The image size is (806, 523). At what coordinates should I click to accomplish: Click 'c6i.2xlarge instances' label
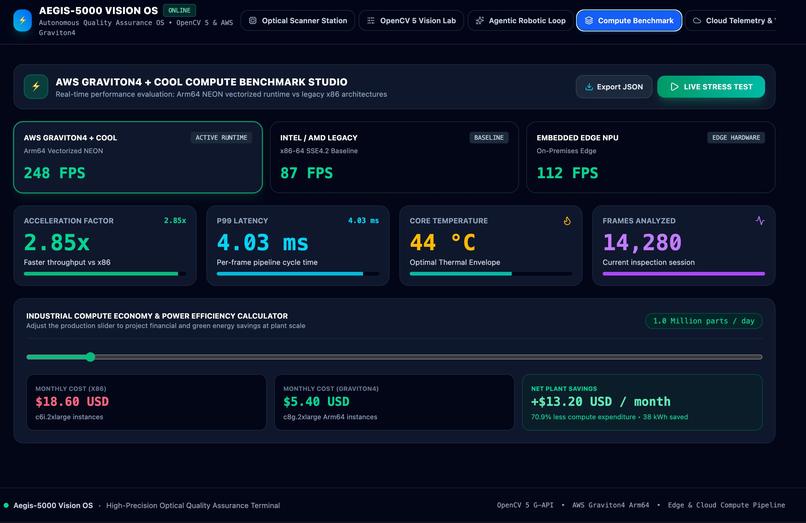(69, 417)
